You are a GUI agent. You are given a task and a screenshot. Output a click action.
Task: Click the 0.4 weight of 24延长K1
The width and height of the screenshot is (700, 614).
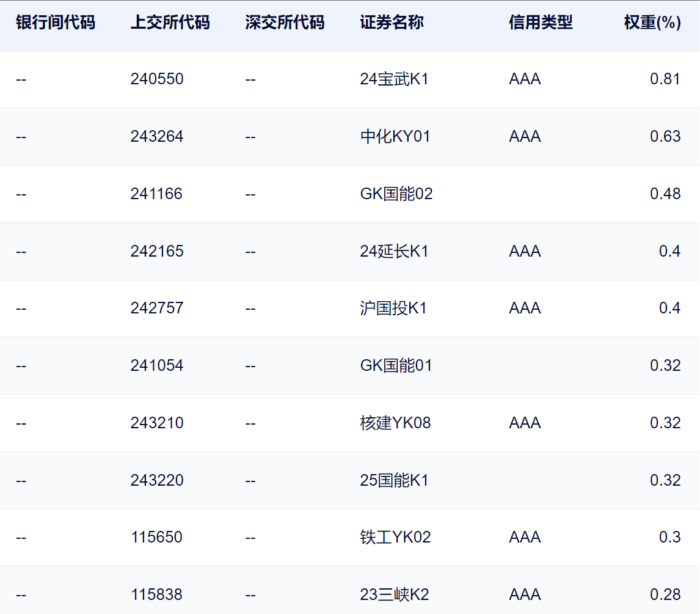[669, 251]
